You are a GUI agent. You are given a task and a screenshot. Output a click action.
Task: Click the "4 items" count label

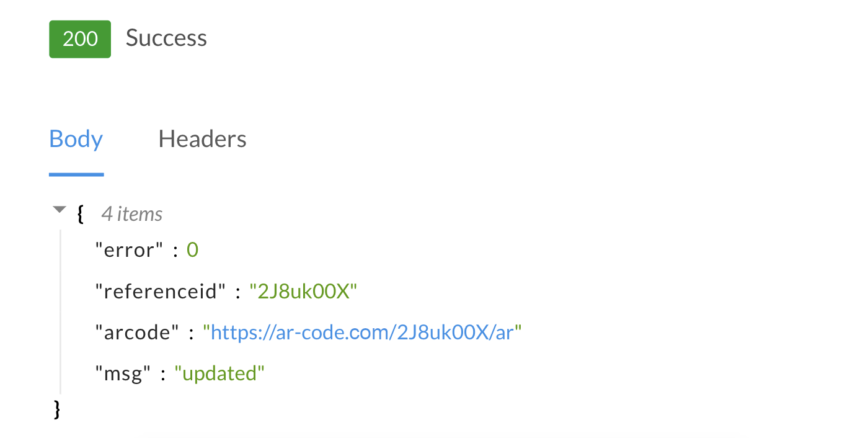132,214
